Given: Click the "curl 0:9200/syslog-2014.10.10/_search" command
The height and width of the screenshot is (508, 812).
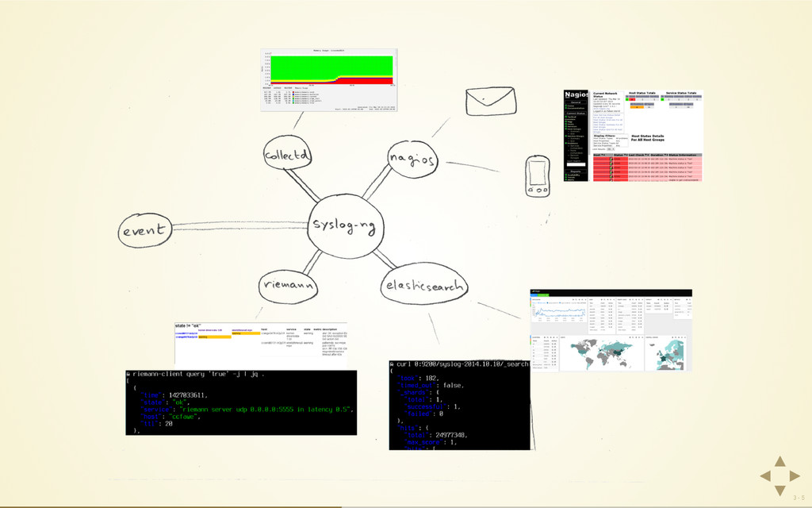Looking at the screenshot, I should 462,364.
